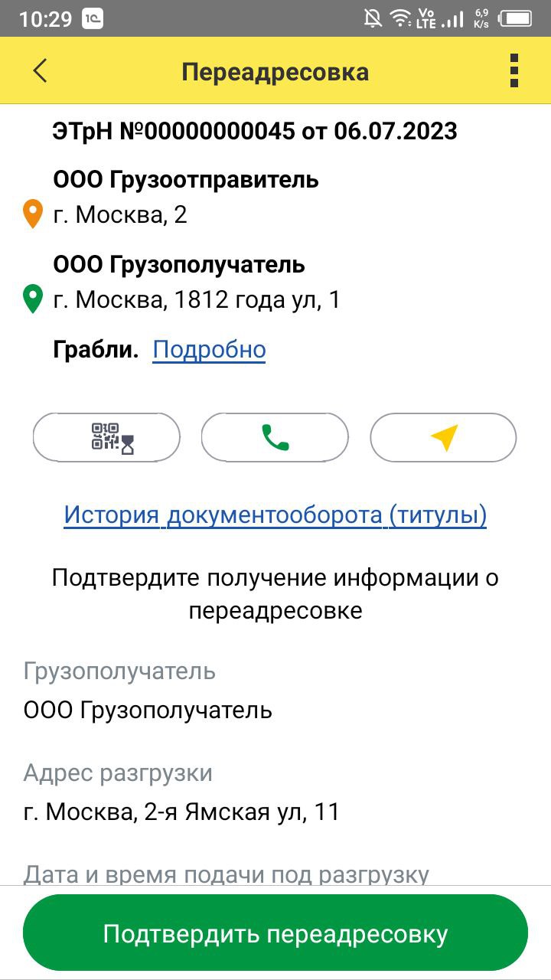Tap the back arrow in header
The width and height of the screenshot is (551, 980).
click(40, 70)
